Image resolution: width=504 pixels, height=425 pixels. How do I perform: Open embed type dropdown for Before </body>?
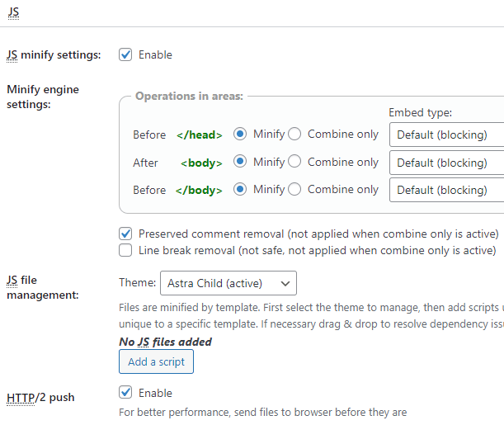[x=446, y=190]
